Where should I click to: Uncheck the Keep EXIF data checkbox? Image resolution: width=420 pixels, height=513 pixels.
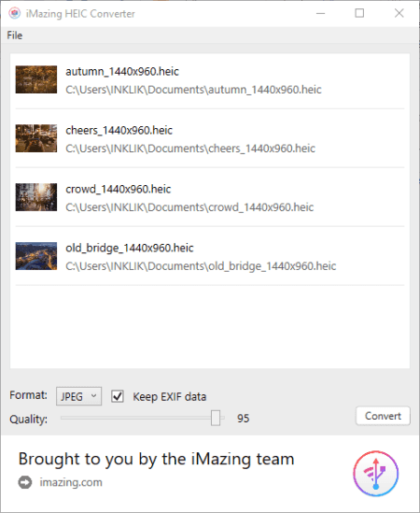tap(118, 396)
